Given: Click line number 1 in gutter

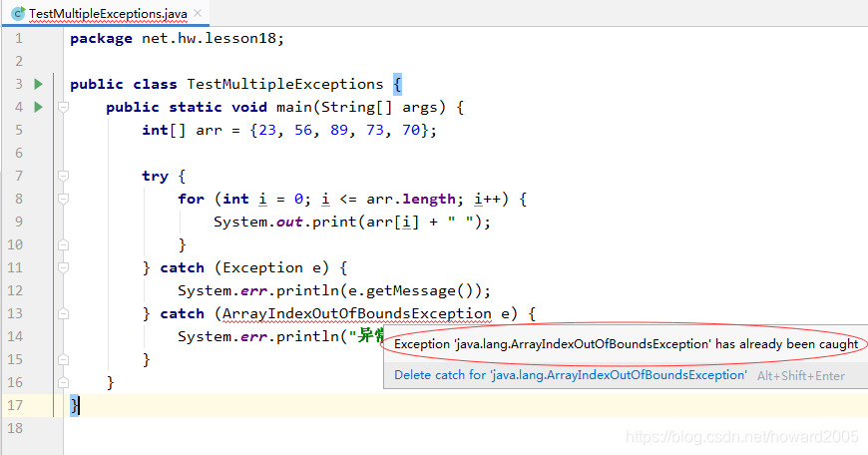Looking at the screenshot, I should pos(19,38).
